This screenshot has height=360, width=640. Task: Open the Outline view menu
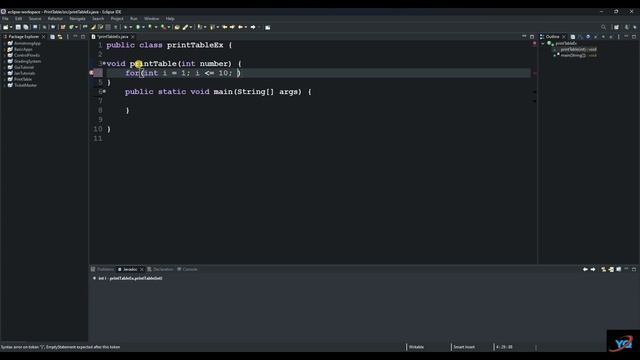pos(619,37)
